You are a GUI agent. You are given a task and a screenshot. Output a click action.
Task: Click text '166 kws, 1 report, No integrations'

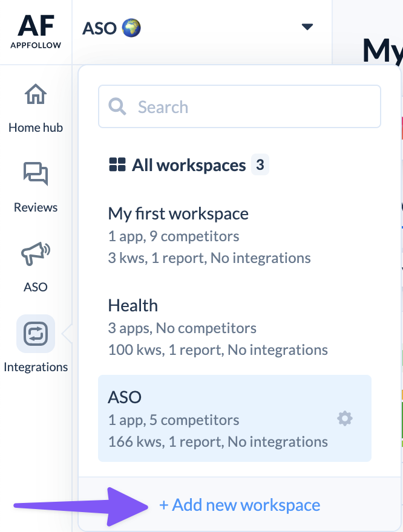[x=218, y=442]
